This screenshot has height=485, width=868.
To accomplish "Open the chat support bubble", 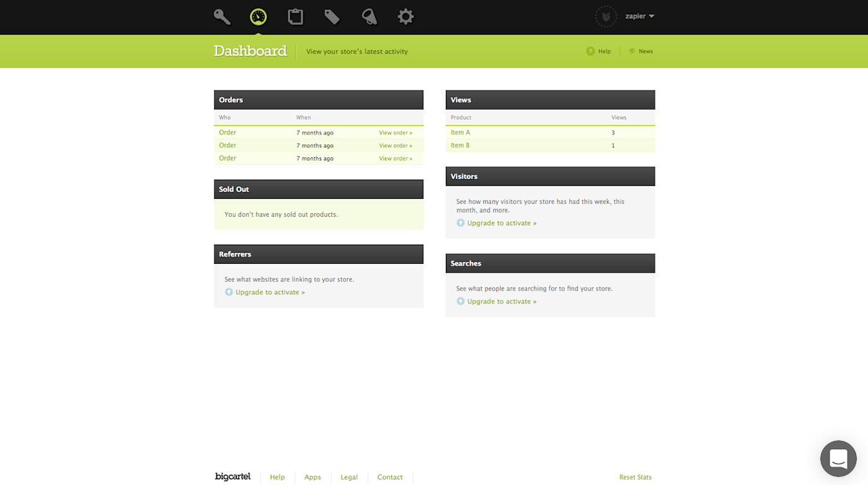I will pyautogui.click(x=838, y=458).
